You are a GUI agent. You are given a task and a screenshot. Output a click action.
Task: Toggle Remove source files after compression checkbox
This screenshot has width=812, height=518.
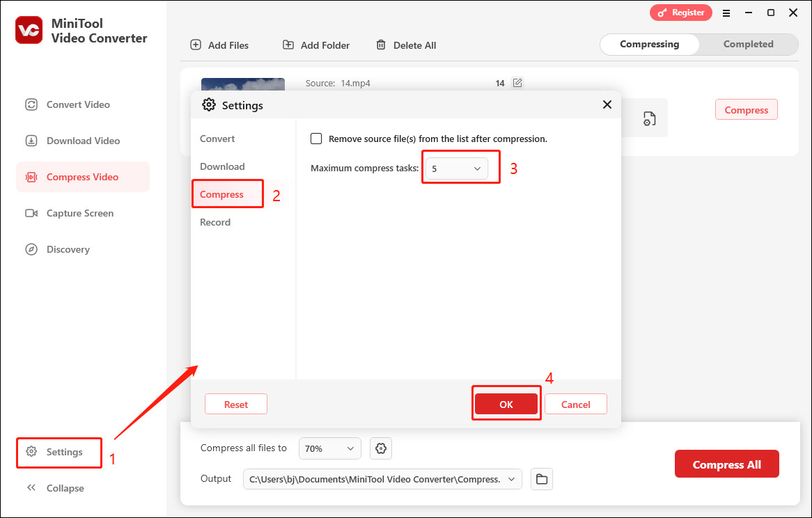(x=316, y=139)
